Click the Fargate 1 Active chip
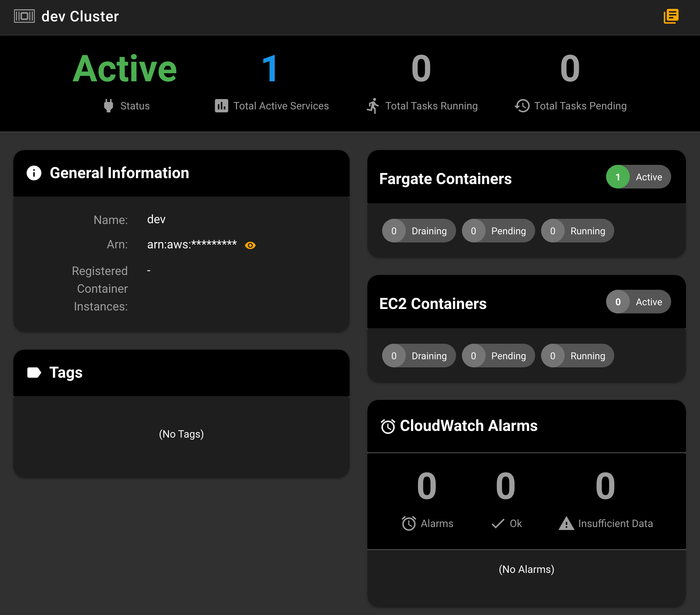Viewport: 700px width, 615px height. coord(638,177)
